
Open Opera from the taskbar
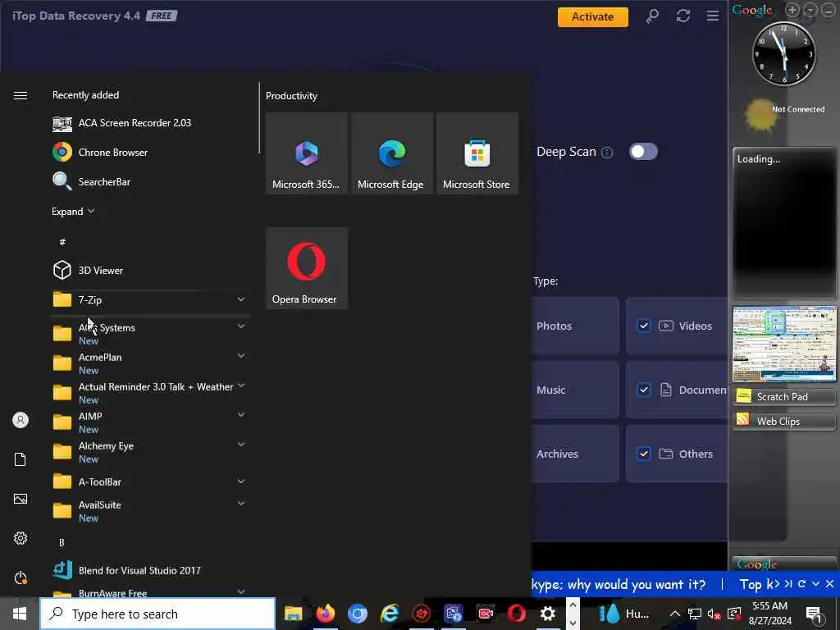(x=517, y=614)
